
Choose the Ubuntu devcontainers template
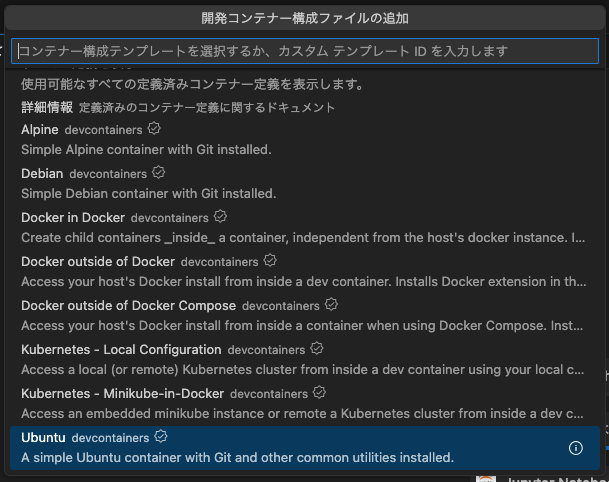point(305,448)
